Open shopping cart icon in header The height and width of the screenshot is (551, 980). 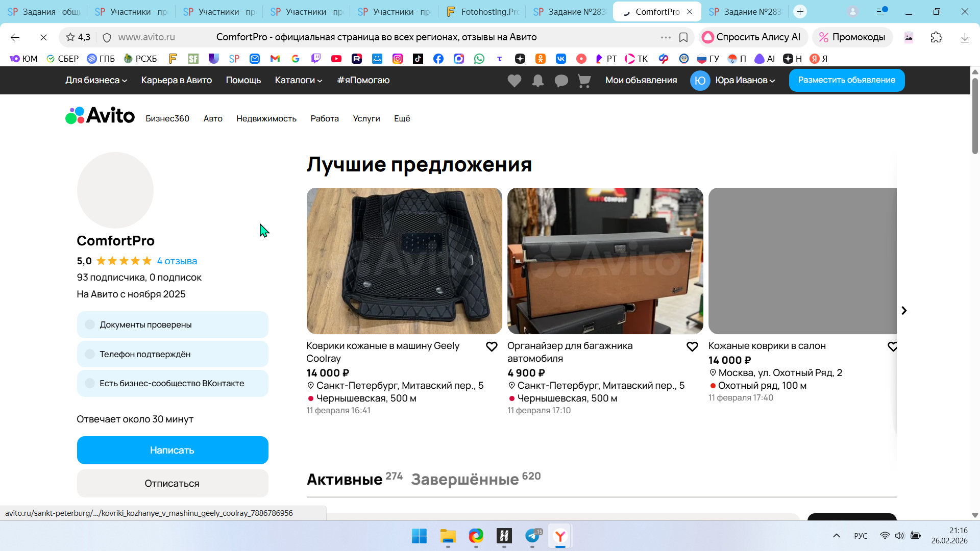pyautogui.click(x=584, y=81)
